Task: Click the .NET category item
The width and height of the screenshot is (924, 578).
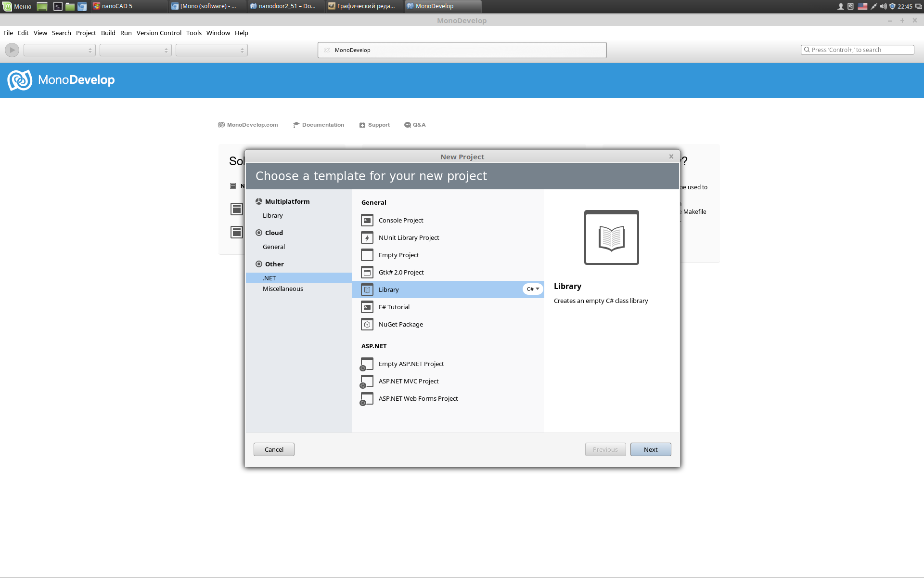Action: click(269, 277)
